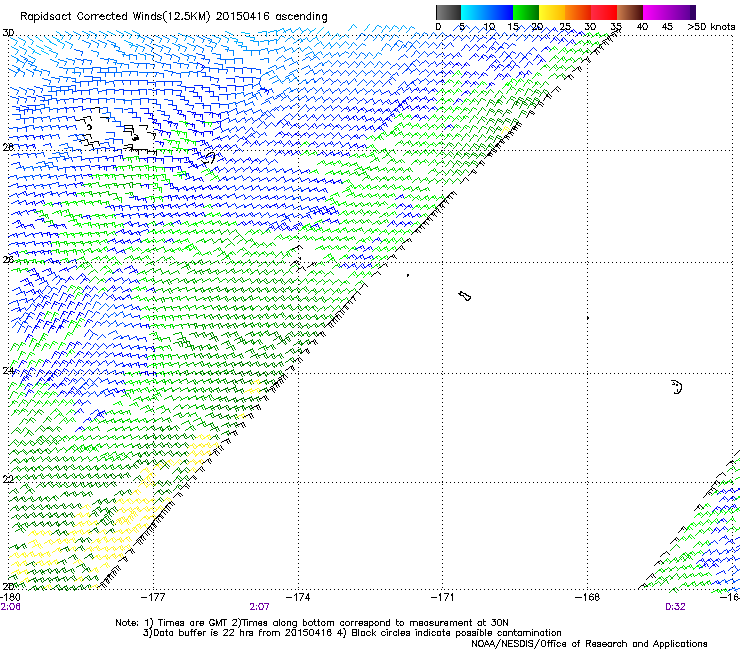This screenshot has height=650, width=740.
Task: Click the purple time stamp 0:32
Action: coord(675,607)
